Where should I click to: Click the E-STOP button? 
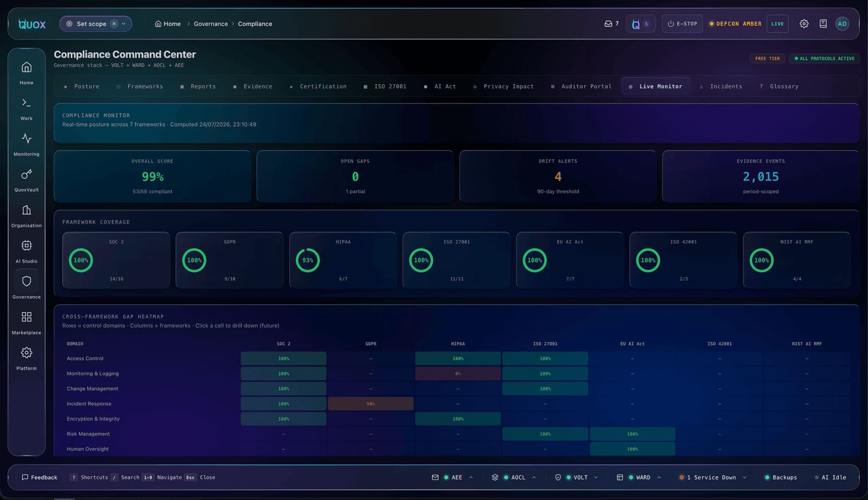(x=682, y=24)
